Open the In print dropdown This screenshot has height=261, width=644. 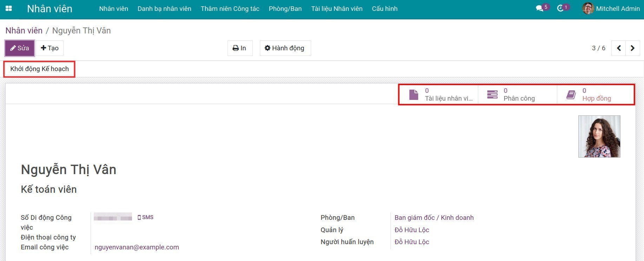239,48
